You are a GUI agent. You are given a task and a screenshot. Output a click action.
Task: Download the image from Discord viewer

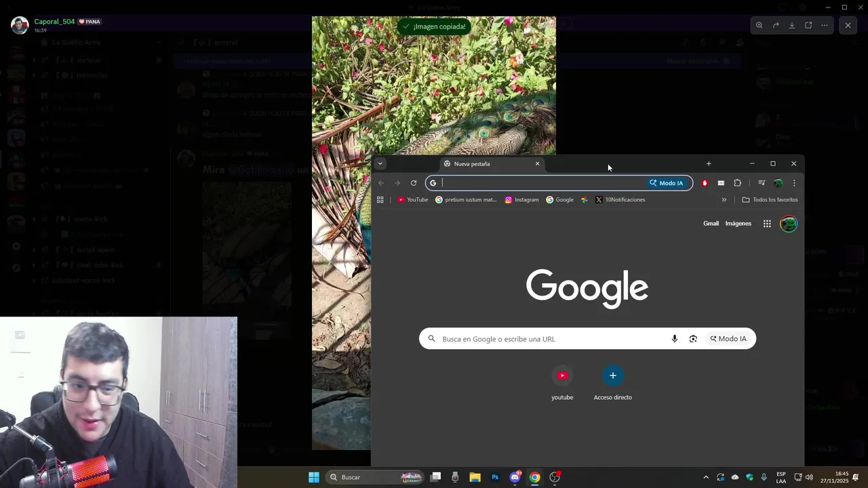coord(792,25)
